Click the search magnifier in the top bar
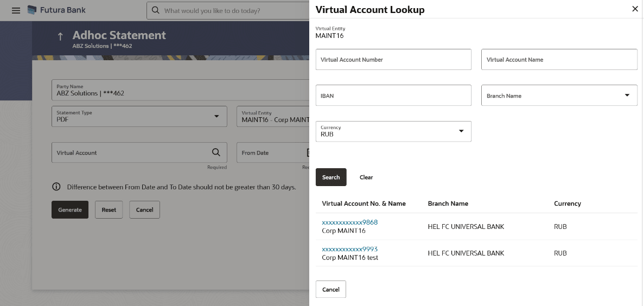The width and height of the screenshot is (644, 306). pos(156,10)
